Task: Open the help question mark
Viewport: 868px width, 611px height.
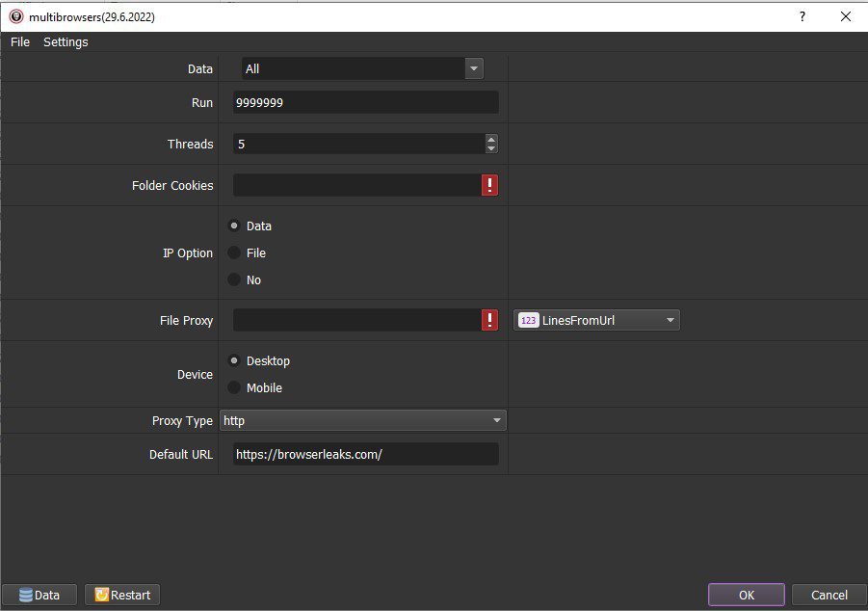Action: pyautogui.click(x=802, y=16)
